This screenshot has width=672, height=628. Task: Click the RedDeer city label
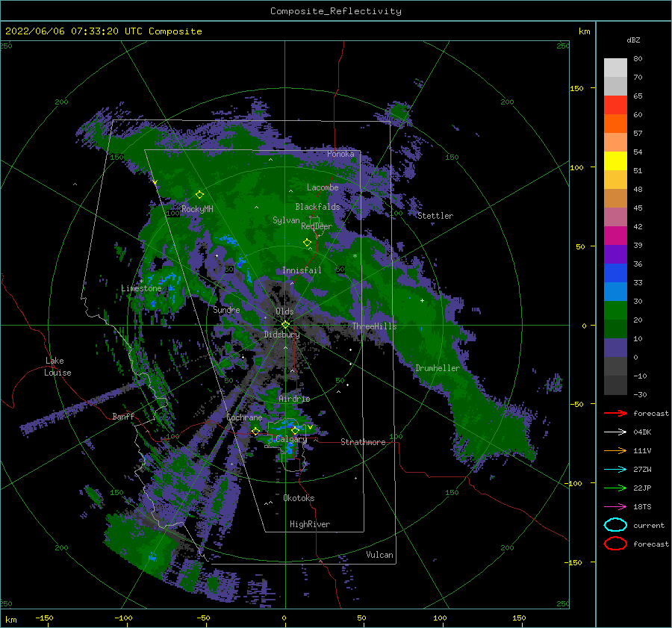click(x=317, y=226)
